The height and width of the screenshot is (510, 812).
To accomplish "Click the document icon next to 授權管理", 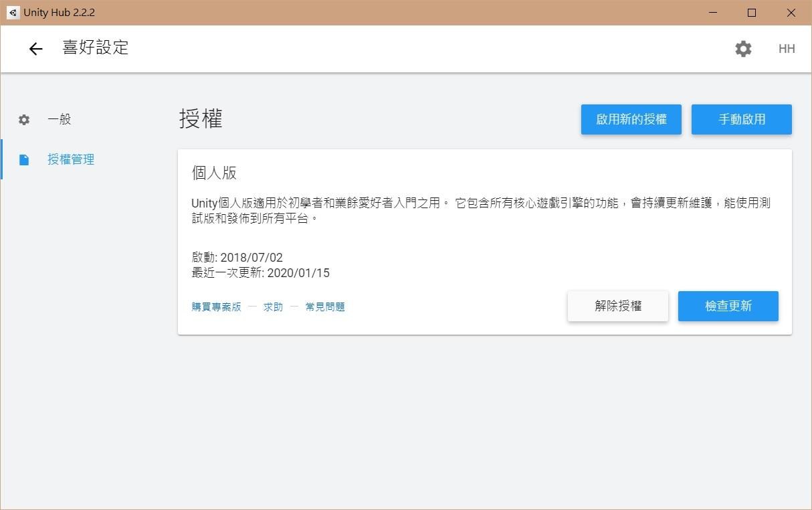I will coord(24,160).
